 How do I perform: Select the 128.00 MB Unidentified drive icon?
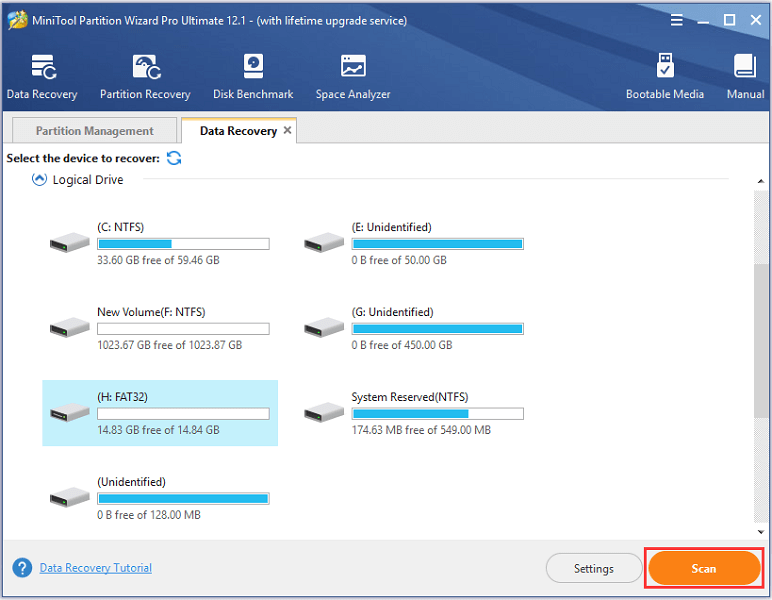69,497
